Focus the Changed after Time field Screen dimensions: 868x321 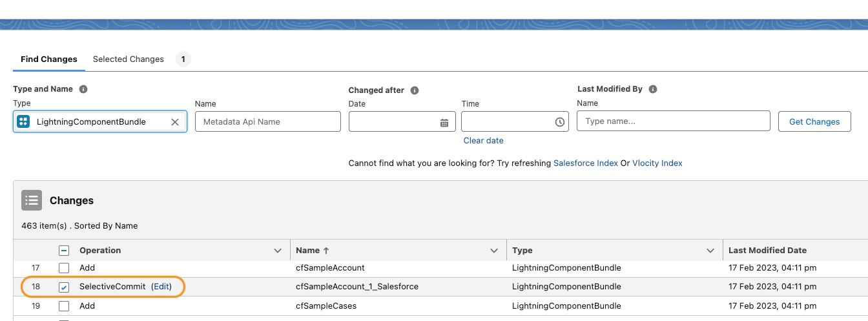tap(515, 121)
